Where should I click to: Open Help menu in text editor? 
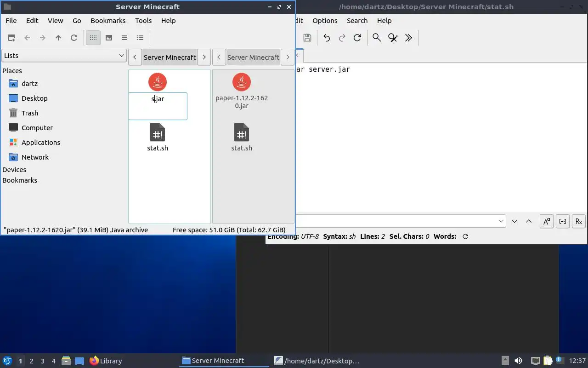[384, 21]
